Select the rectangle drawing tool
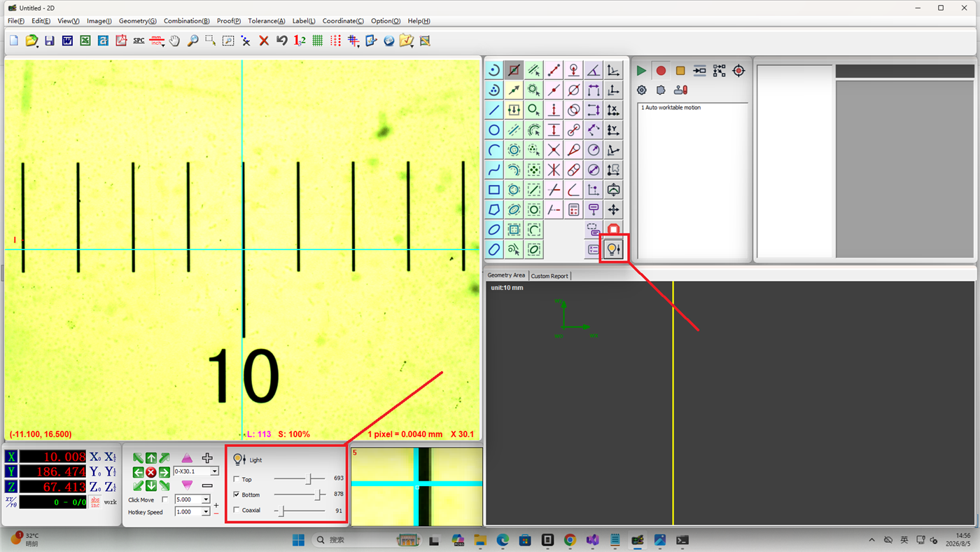This screenshot has height=552, width=980. click(x=494, y=190)
